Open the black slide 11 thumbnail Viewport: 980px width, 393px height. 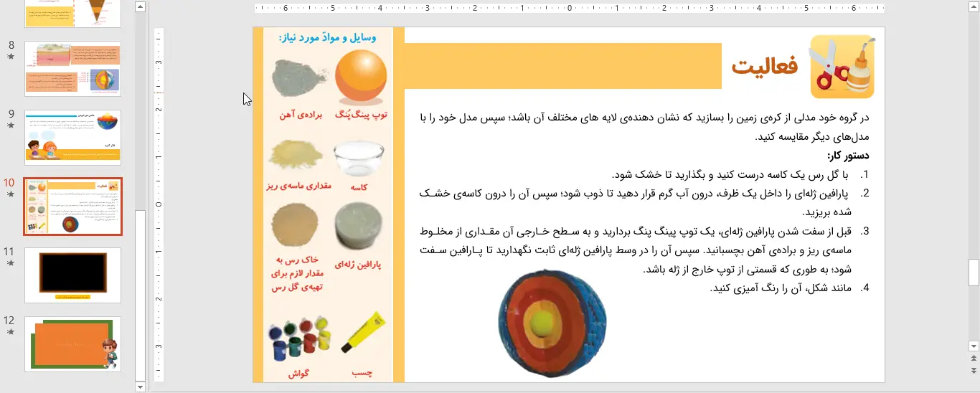pos(72,275)
